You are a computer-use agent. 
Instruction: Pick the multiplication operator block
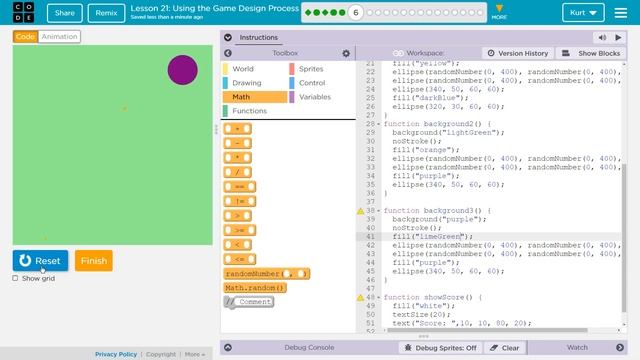[238, 158]
